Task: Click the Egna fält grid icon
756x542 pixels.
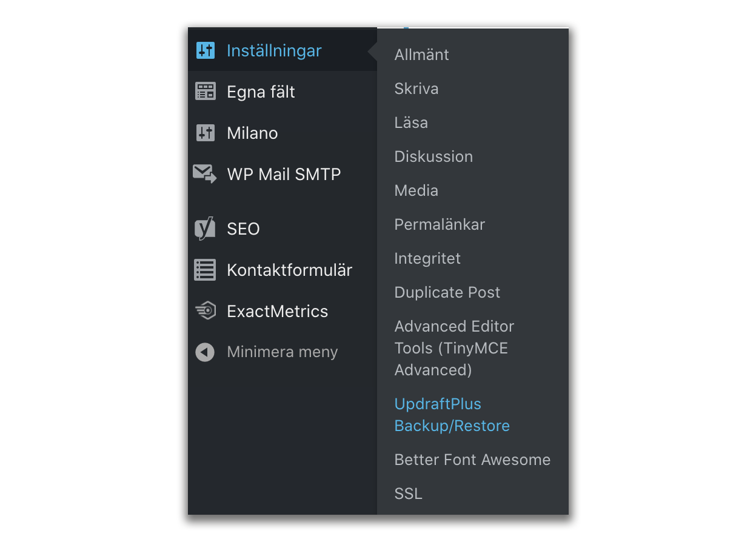Action: coord(206,92)
